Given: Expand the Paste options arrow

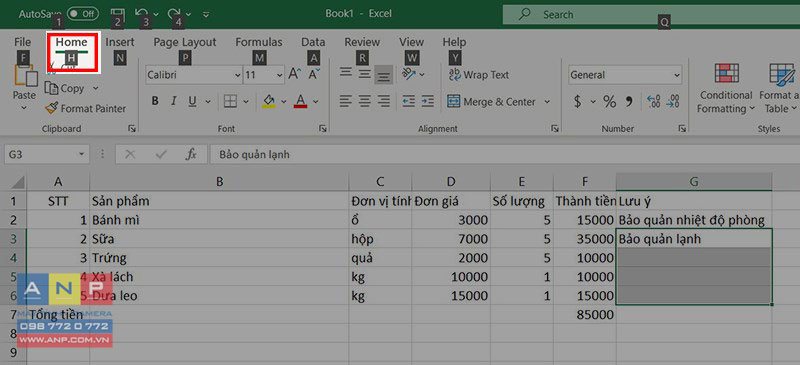Looking at the screenshot, I should click(24, 108).
